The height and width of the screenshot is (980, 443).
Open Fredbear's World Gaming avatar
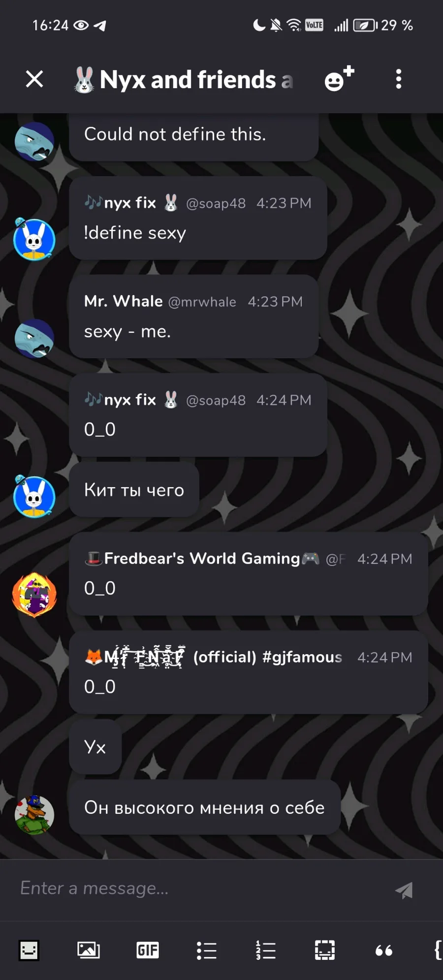tap(34, 595)
